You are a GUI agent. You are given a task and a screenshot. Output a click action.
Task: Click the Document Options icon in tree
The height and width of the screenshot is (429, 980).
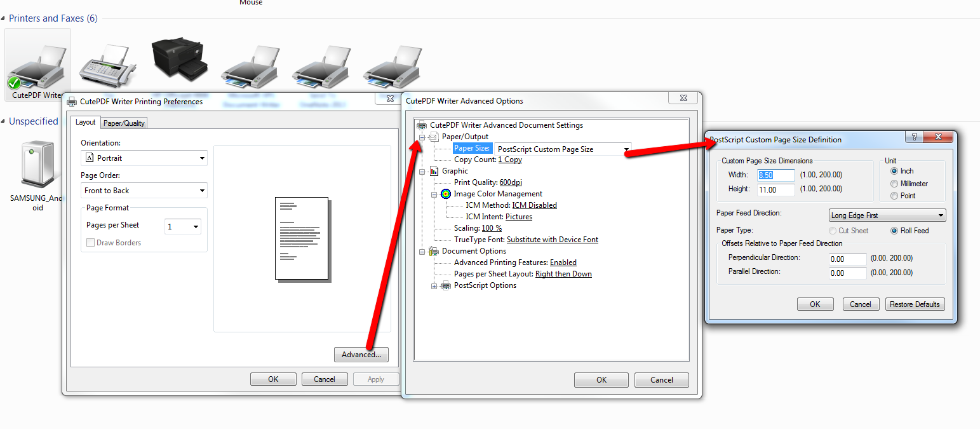point(434,251)
